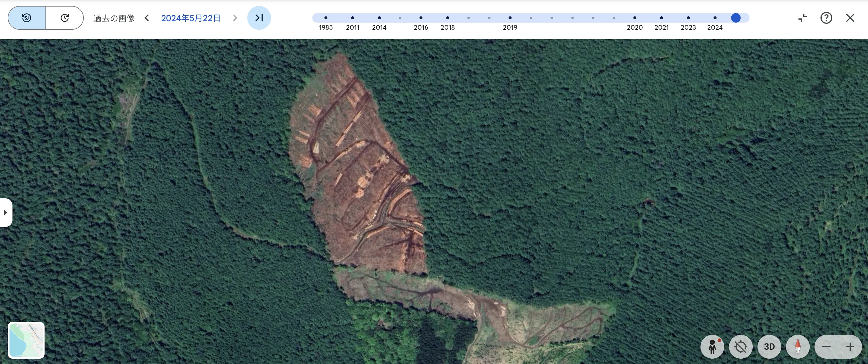Select the 2011 timeline marker
The height and width of the screenshot is (364, 868).
[x=352, y=18]
